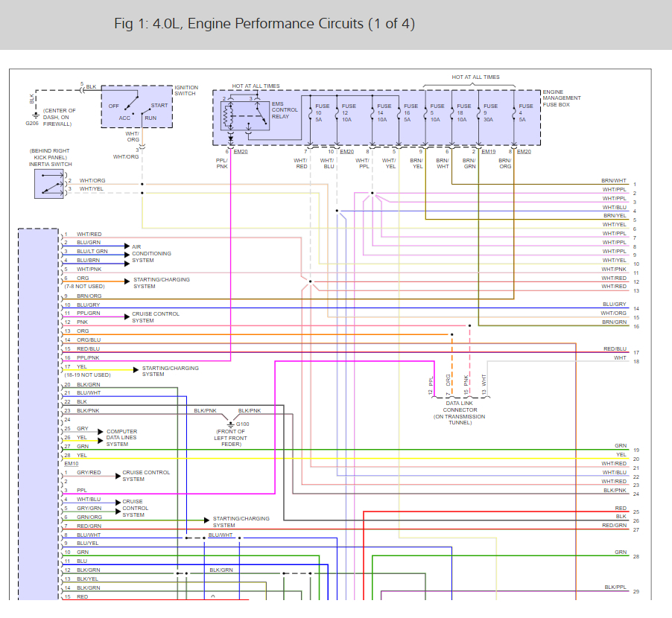Click the 'Engine Management Fuse Box' label
The height and width of the screenshot is (618, 672).
tap(561, 98)
